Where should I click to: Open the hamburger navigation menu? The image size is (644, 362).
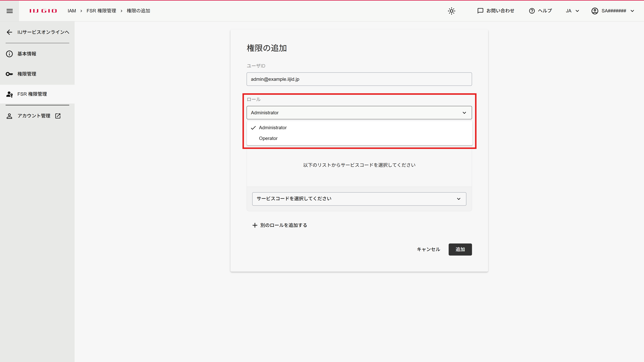tap(10, 11)
